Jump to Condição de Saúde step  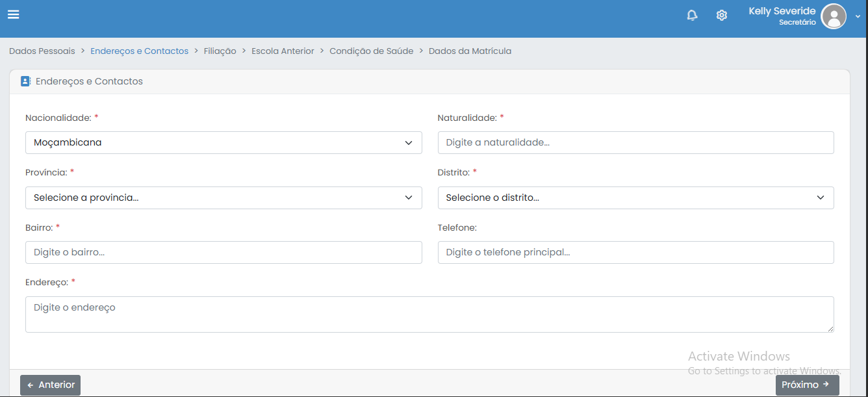pyautogui.click(x=371, y=51)
